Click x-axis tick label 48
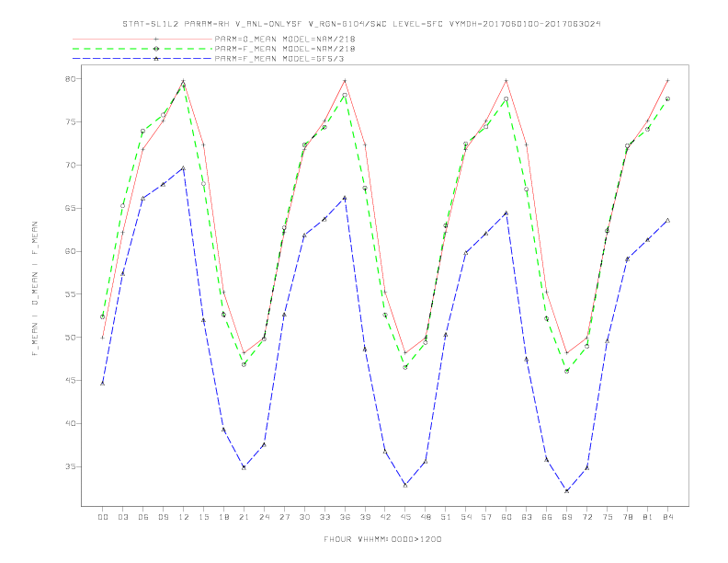Image resolution: width=728 pixels, height=563 pixels. (426, 517)
